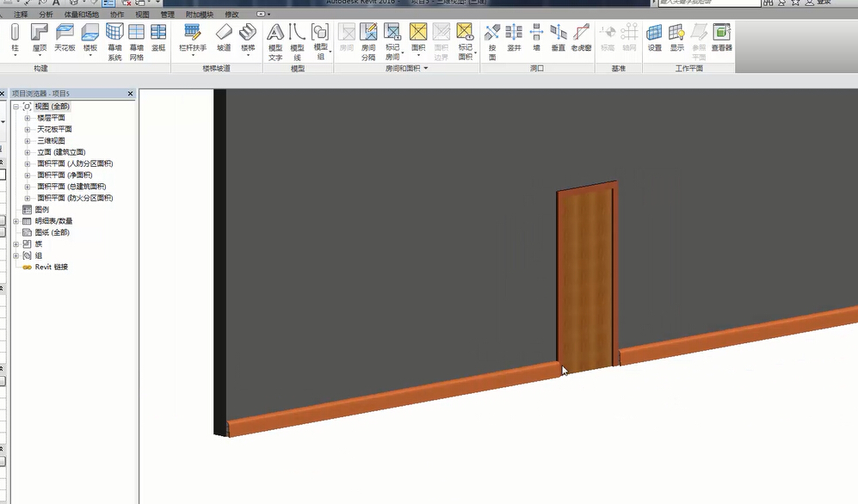This screenshot has height=504, width=858.
Task: Expand the 组 groups node
Action: pyautogui.click(x=16, y=255)
